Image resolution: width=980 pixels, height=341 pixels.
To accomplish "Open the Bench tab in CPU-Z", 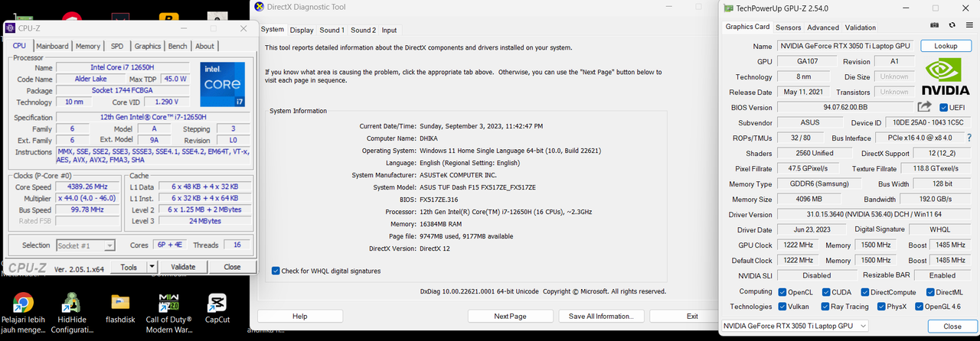I will [178, 46].
